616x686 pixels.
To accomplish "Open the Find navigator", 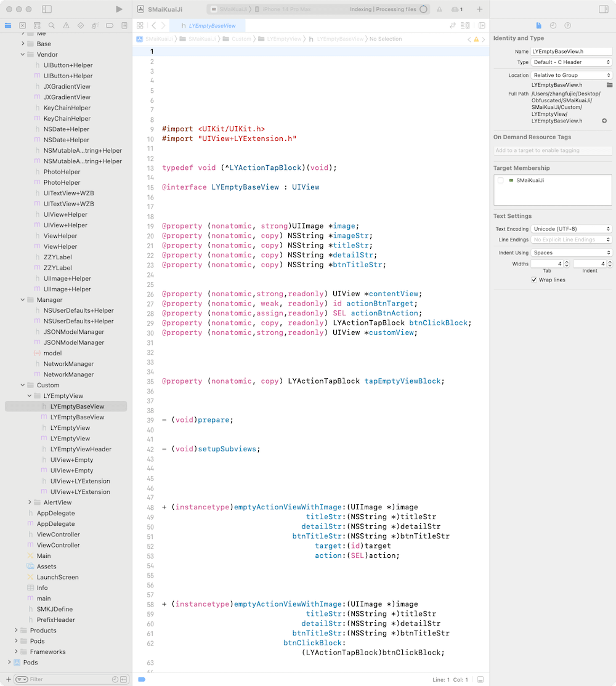I will click(x=52, y=25).
